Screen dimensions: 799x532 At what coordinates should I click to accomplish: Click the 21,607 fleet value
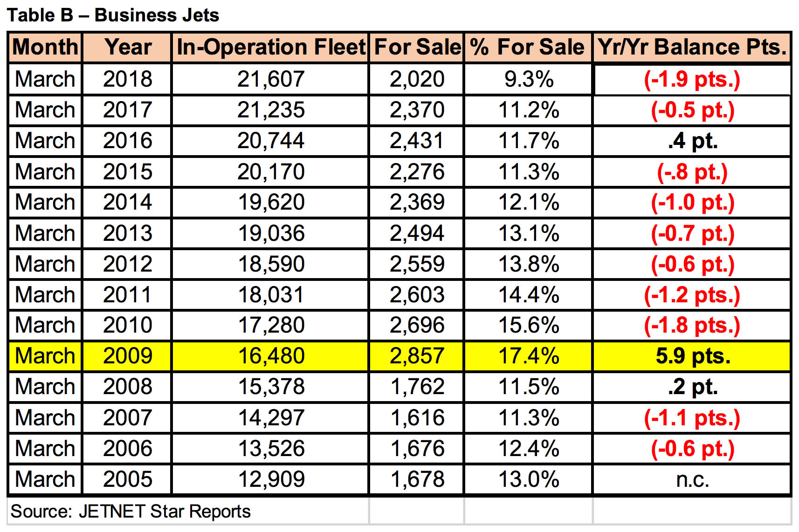point(271,79)
